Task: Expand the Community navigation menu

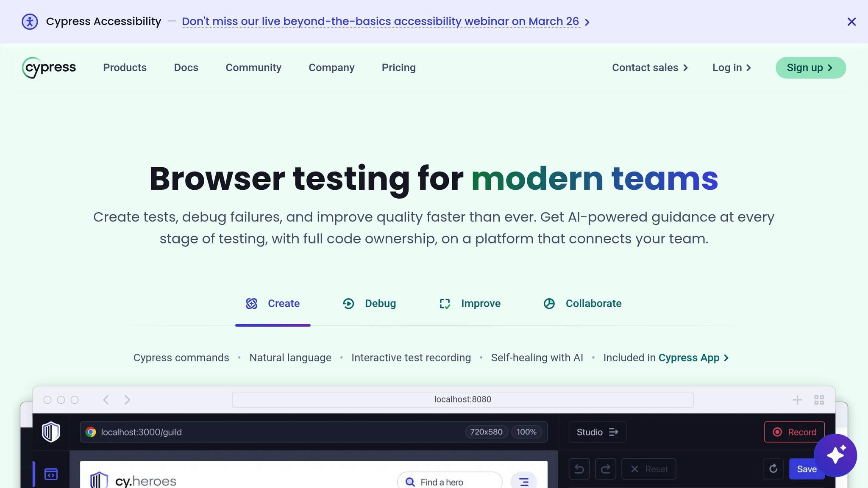Action: (253, 68)
